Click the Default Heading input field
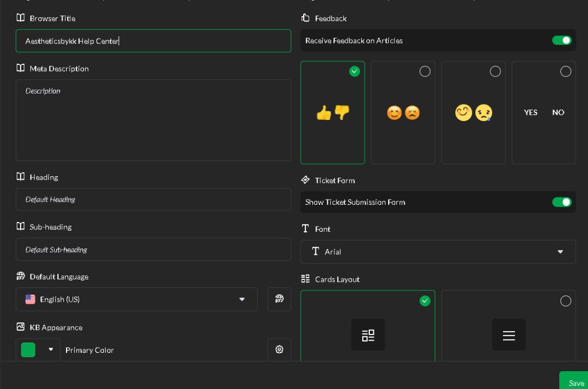The width and height of the screenshot is (588, 389). click(153, 199)
